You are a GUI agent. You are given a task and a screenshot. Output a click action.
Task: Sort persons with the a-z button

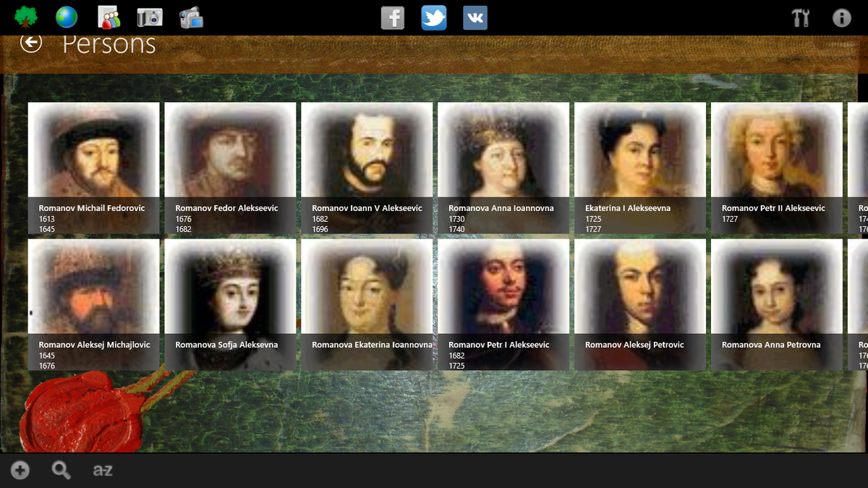point(103,471)
